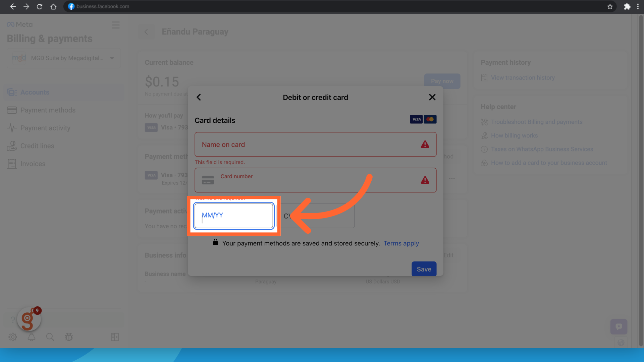Click the page's vertical scrollbar
644x362 pixels.
(x=641, y=181)
